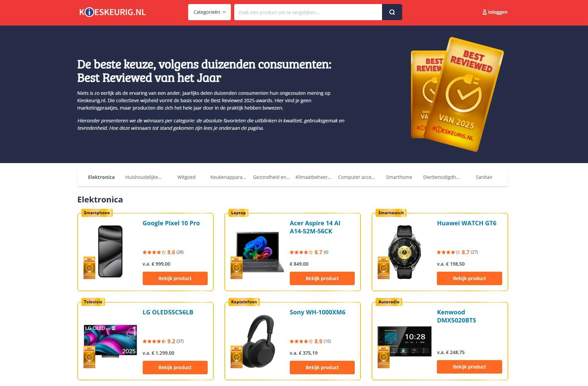The width and height of the screenshot is (588, 386).
Task: Click the Best Reviewed badge on Acer laptop
Action: 236,268
